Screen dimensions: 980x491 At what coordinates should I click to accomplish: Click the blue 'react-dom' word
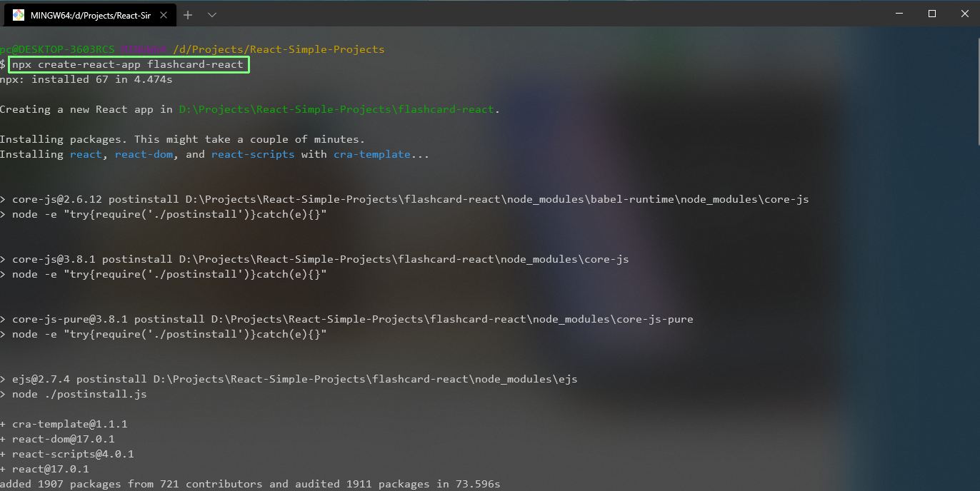point(144,154)
